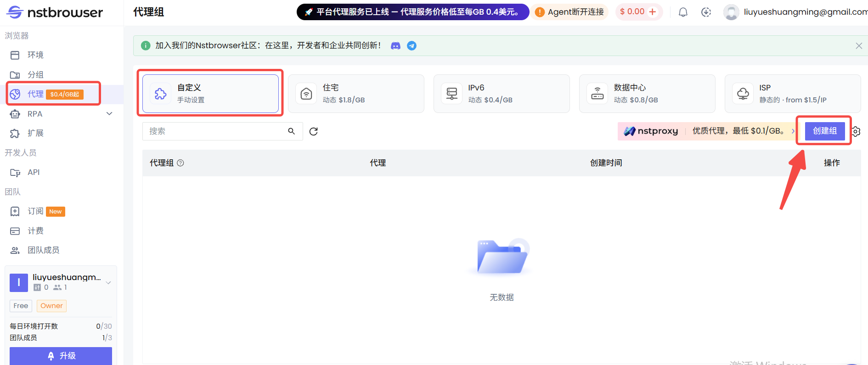The image size is (868, 365).
Task: Select the IPv6 proxy card
Action: pos(502,94)
